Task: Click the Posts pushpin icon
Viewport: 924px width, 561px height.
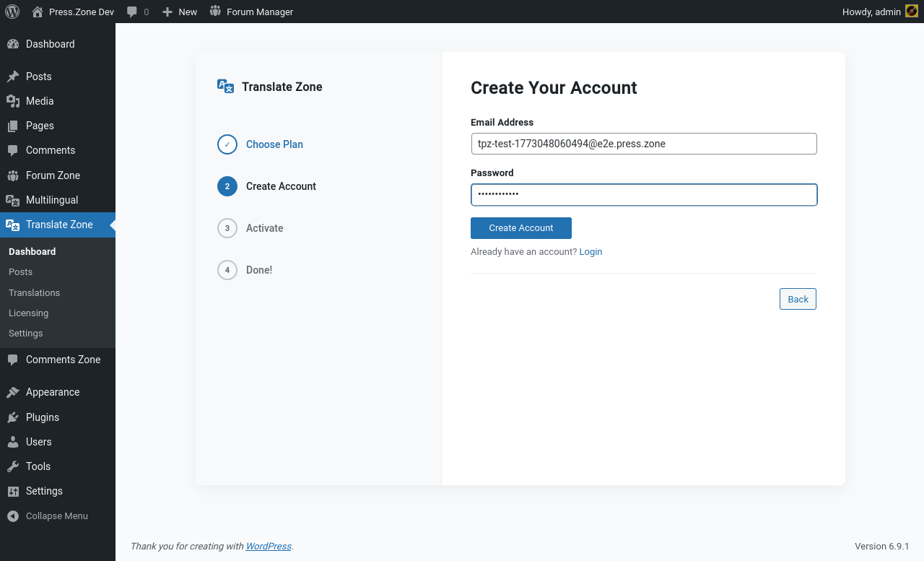Action: click(13, 77)
